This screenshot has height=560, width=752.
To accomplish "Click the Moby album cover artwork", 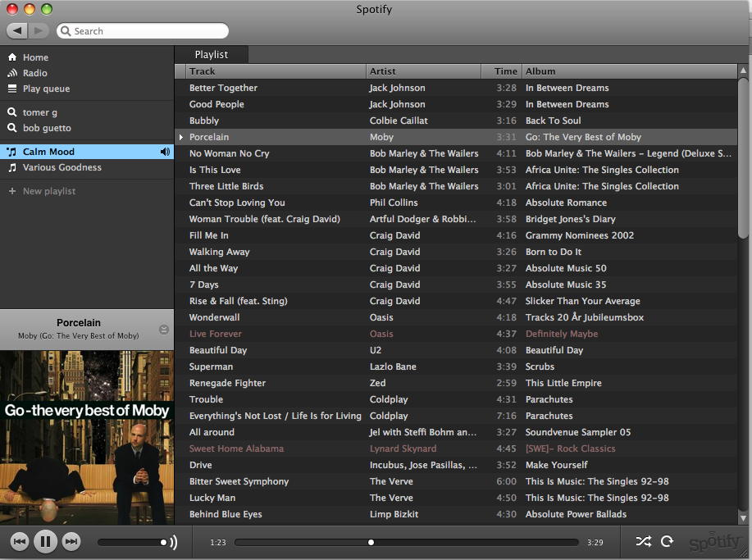I will tap(87, 438).
